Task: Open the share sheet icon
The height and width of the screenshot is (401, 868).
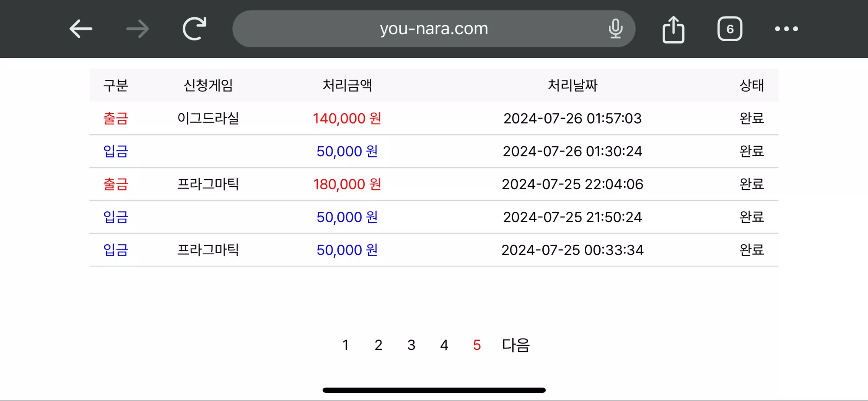Action: (x=673, y=29)
